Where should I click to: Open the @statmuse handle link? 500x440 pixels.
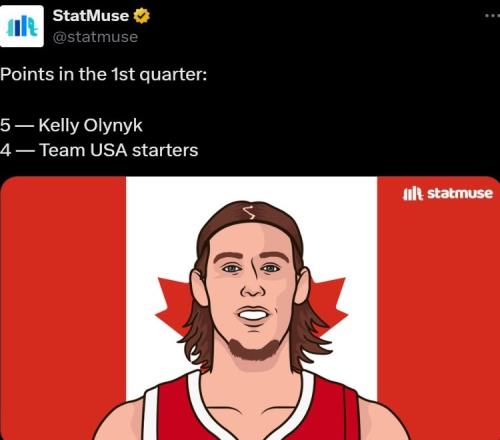point(95,37)
